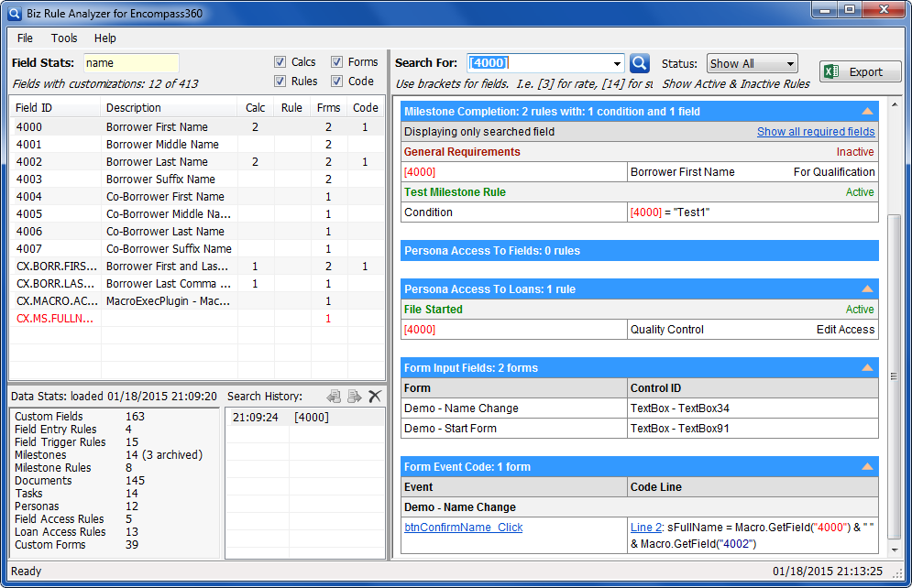Click the 'Test Milestone Rule' rule name

pos(455,191)
